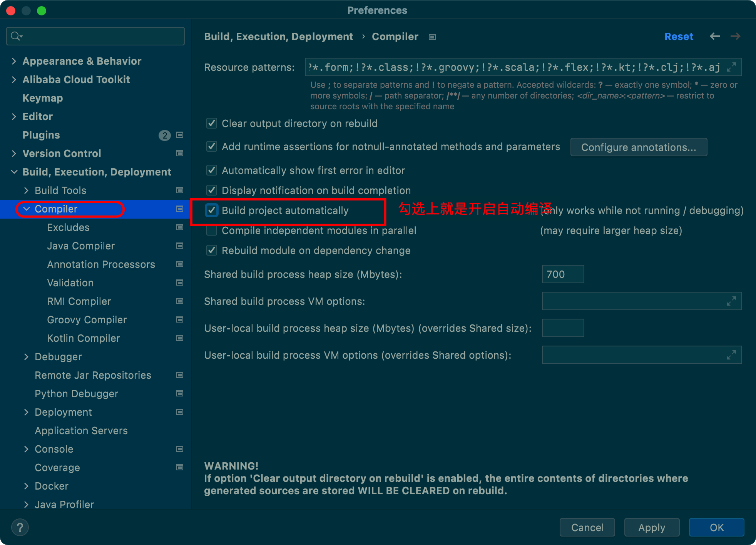The image size is (756, 545).
Task: Expand the Appearance & Behavior section
Action: (x=14, y=61)
